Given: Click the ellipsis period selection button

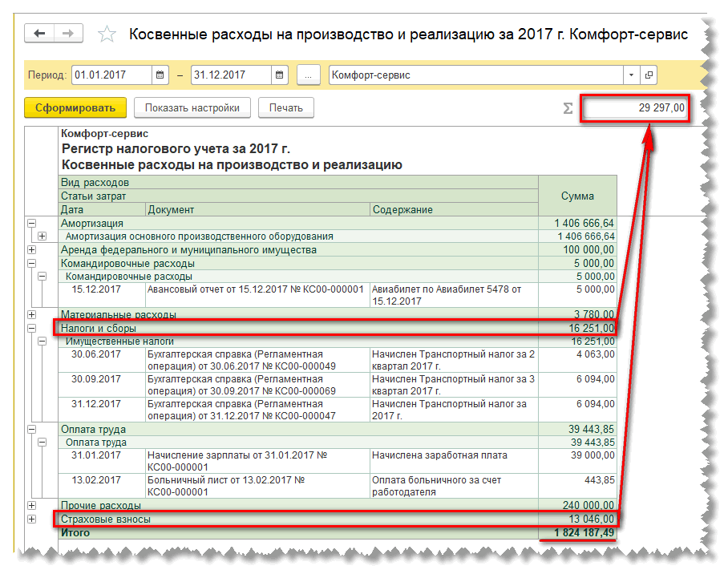Looking at the screenshot, I should pos(309,75).
